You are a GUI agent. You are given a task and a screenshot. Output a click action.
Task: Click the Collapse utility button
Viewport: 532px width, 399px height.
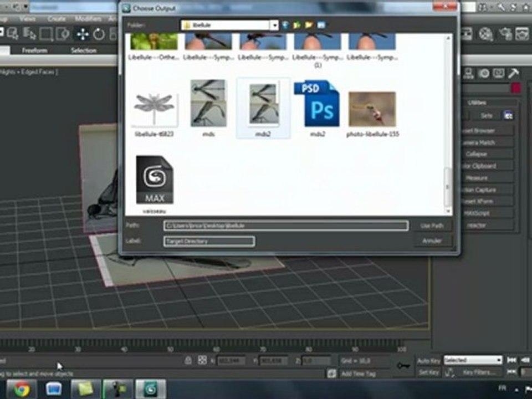pos(488,154)
